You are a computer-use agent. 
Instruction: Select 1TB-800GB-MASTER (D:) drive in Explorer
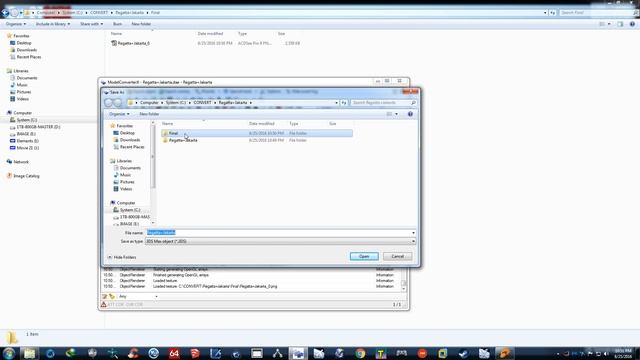(x=38, y=127)
